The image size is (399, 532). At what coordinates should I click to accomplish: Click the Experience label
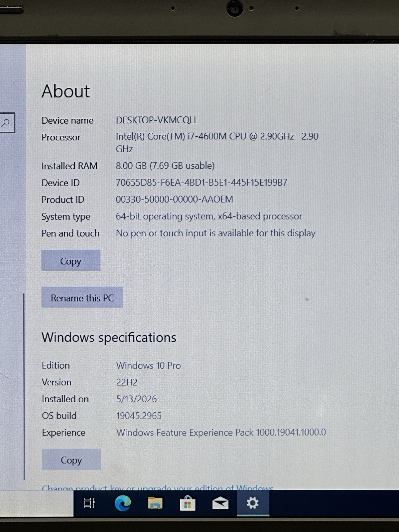pyautogui.click(x=64, y=433)
